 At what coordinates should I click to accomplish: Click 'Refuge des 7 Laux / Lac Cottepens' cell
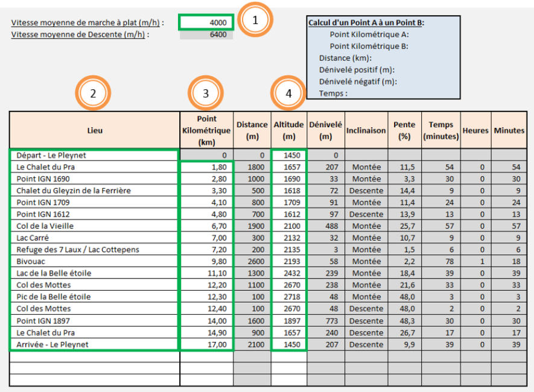point(94,250)
